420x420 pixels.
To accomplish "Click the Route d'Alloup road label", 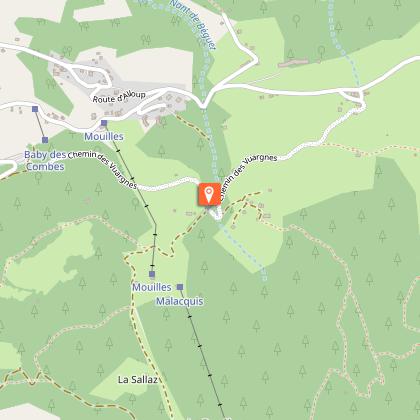I will tap(119, 97).
